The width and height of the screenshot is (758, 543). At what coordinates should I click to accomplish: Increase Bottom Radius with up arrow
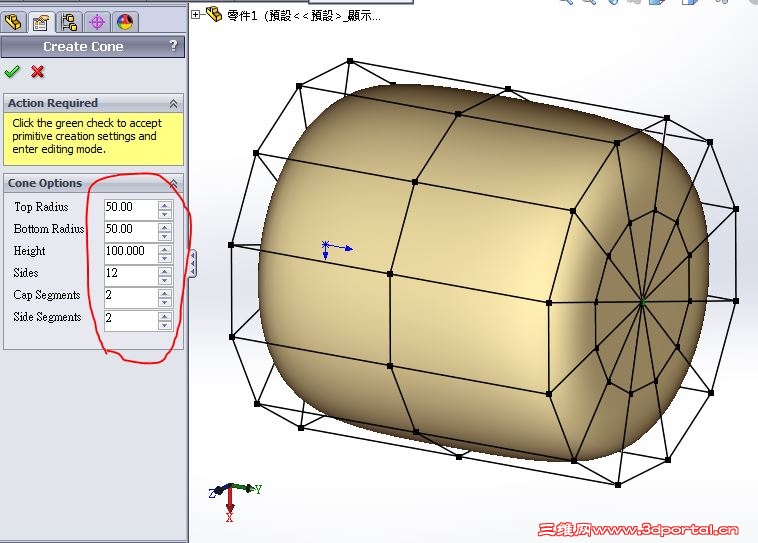click(x=165, y=227)
